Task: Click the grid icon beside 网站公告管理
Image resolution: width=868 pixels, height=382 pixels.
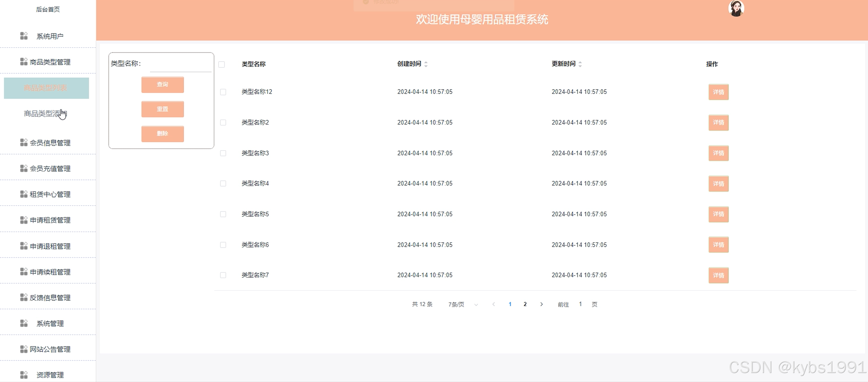Action: click(x=24, y=349)
